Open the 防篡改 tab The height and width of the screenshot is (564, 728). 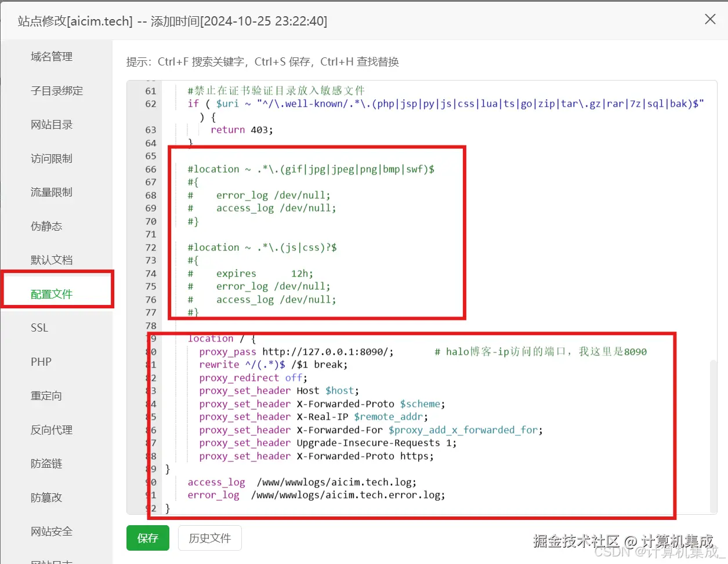[x=46, y=497]
